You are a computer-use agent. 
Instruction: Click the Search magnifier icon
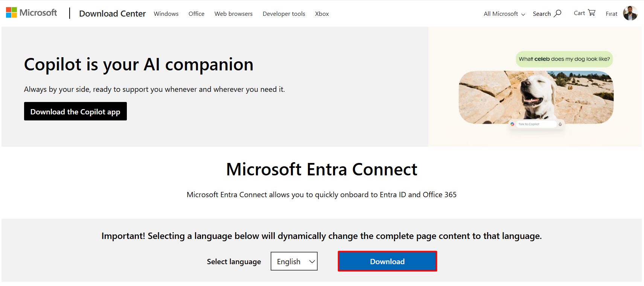point(557,13)
